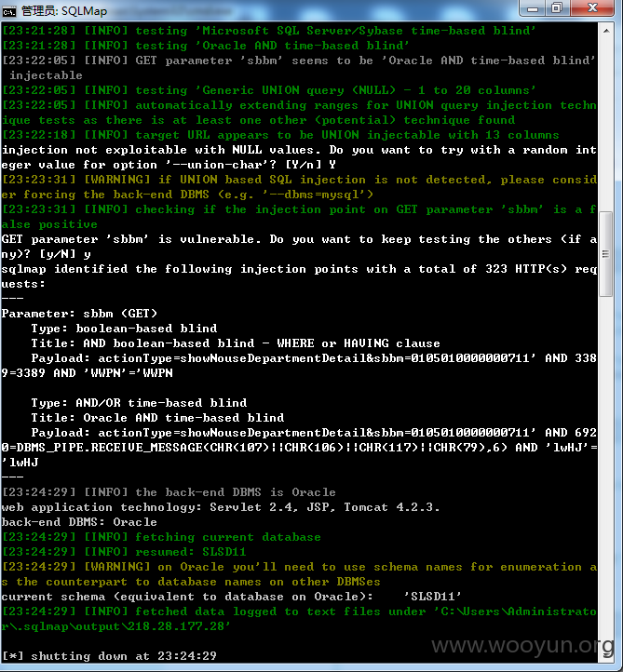Click 'fetching current database' log line
This screenshot has width=623, height=672.
click(161, 537)
